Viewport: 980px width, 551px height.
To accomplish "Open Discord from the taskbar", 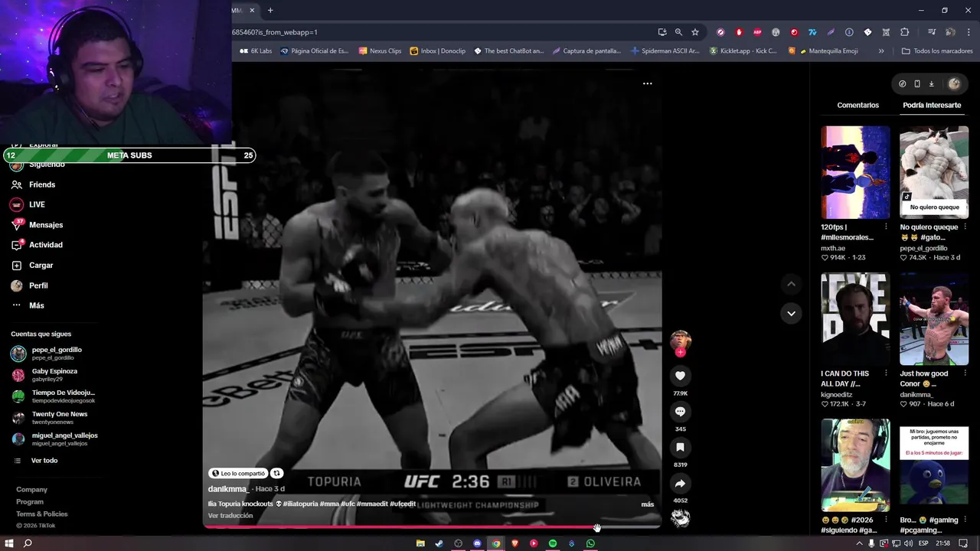I will pos(477,543).
